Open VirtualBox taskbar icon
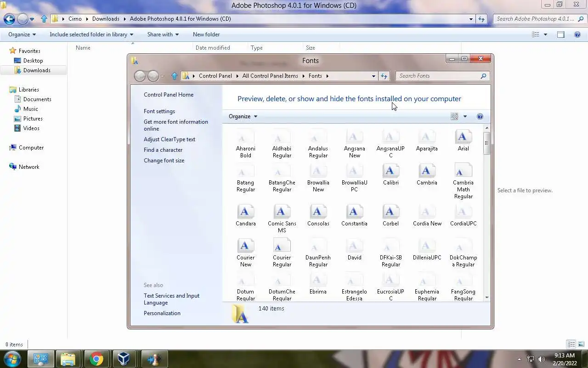 124,359
